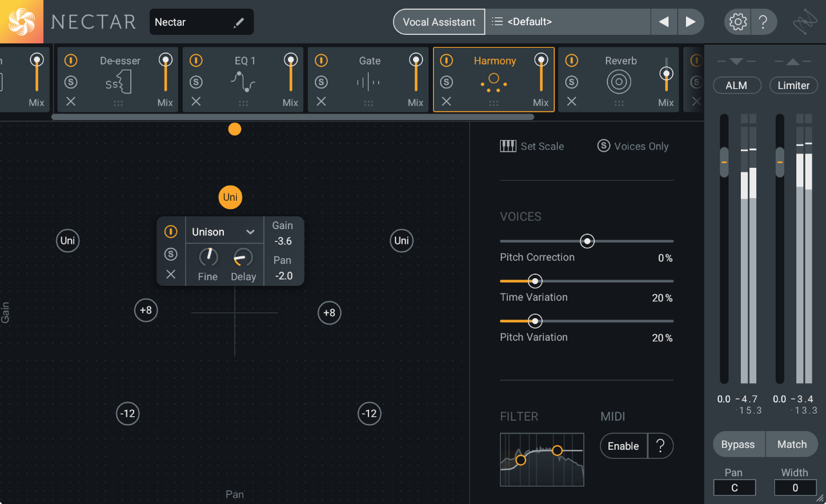Select the De-esser module name label
Screen dimensions: 826x504
120,61
